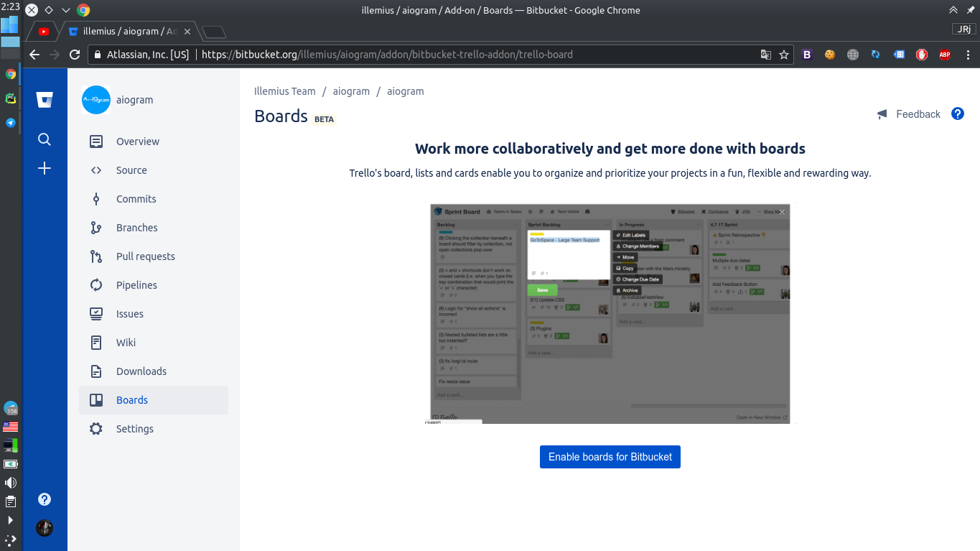Go to Pipelines menu item
The height and width of the screenshot is (551, 980).
[154, 285]
